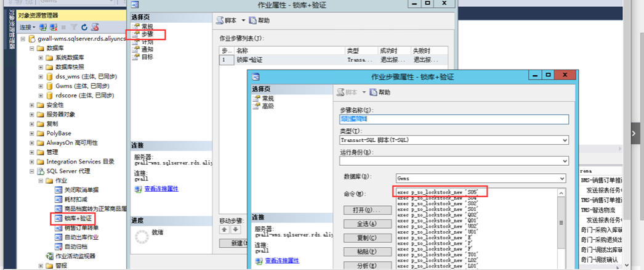Expand the 服务器对象 folder
Viewport: 644px width, 270px height.
(31, 114)
